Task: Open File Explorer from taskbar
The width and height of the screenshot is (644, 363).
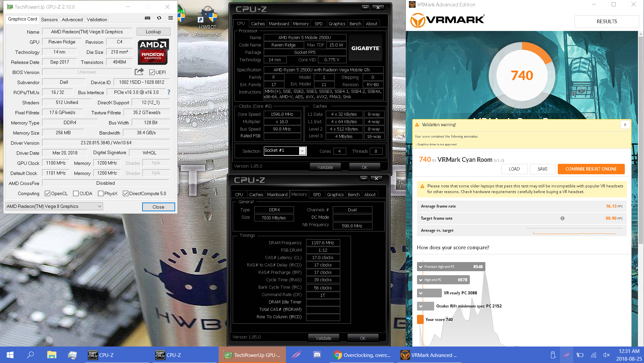Action: click(52, 355)
